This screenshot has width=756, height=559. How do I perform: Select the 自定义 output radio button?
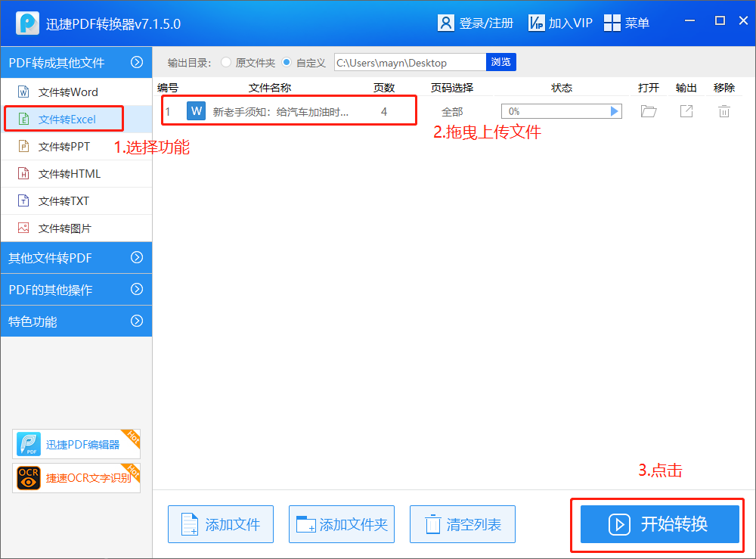(287, 62)
